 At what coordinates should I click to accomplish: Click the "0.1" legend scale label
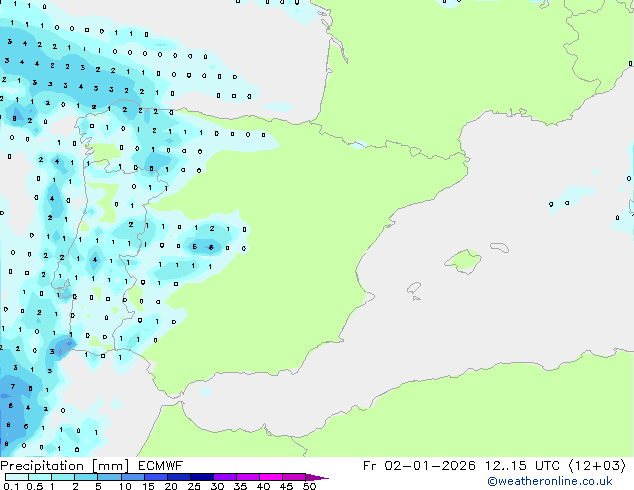coord(11,486)
